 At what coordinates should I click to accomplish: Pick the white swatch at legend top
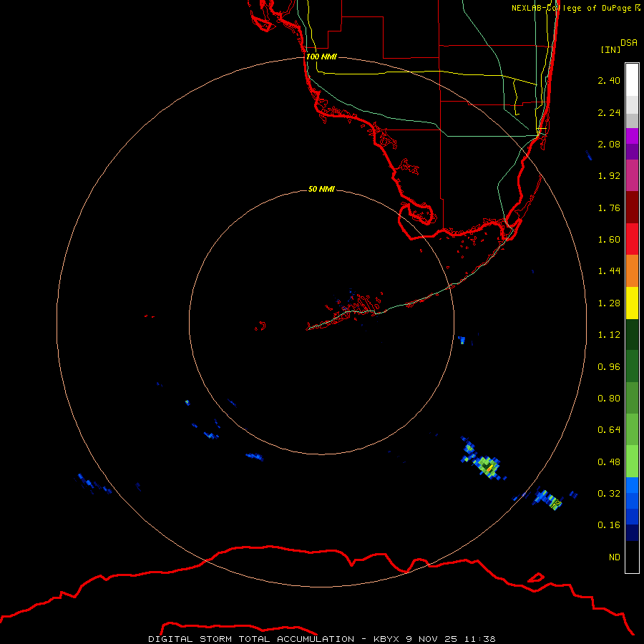click(x=632, y=80)
